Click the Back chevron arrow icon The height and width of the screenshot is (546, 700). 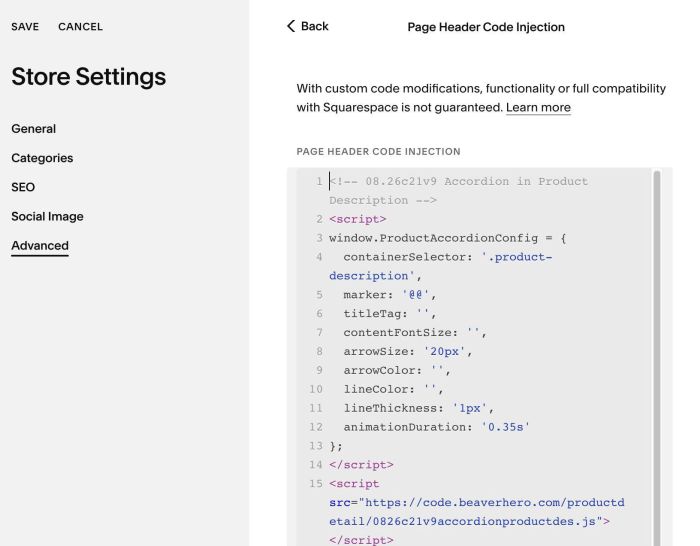coord(291,26)
